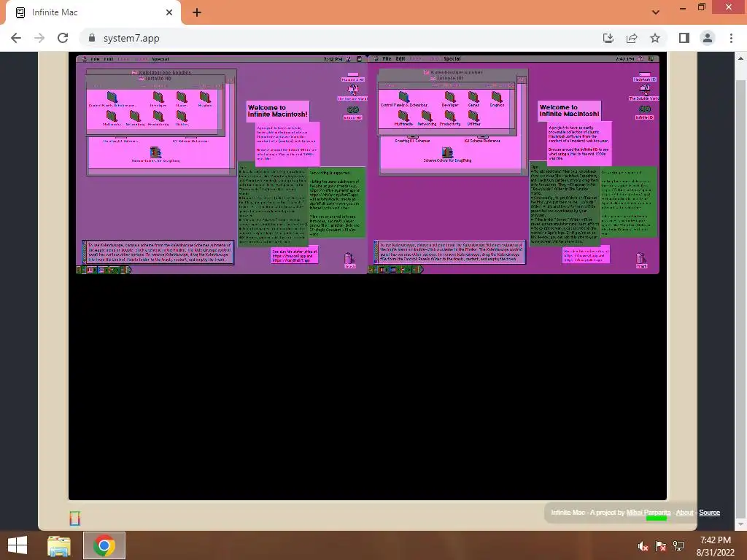The image size is (747, 560).
Task: Open Productivity folder in left Mac screen
Action: coord(158,119)
